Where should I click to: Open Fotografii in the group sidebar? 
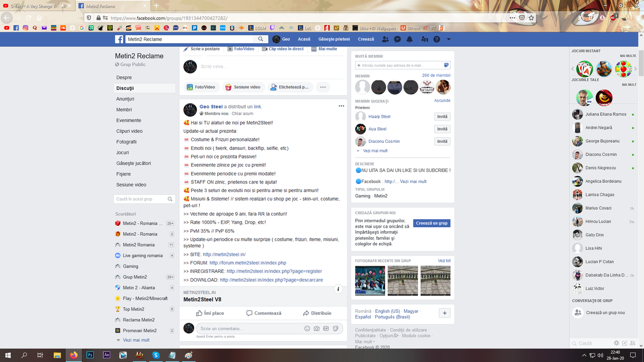point(126,142)
